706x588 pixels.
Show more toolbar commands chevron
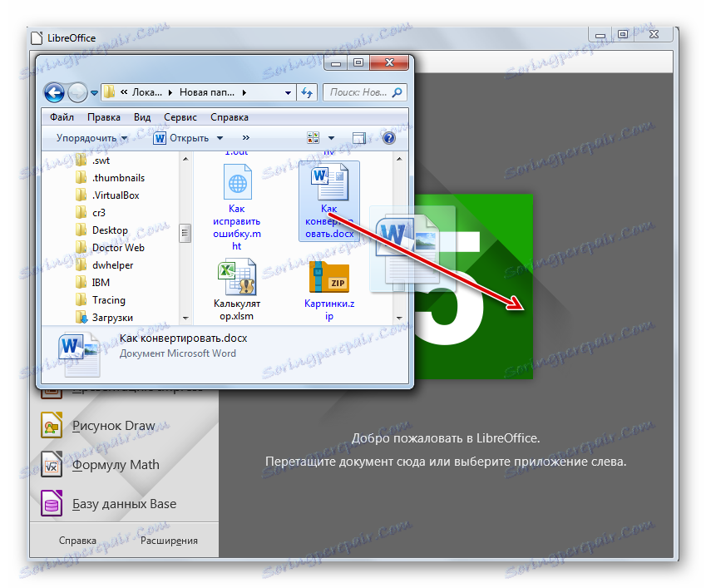(x=246, y=138)
